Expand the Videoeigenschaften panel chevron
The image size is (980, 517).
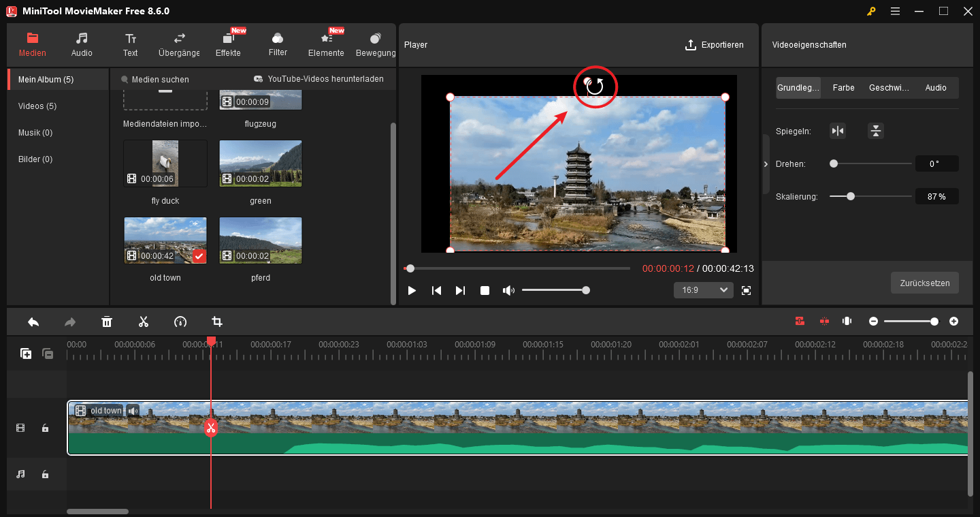point(765,163)
